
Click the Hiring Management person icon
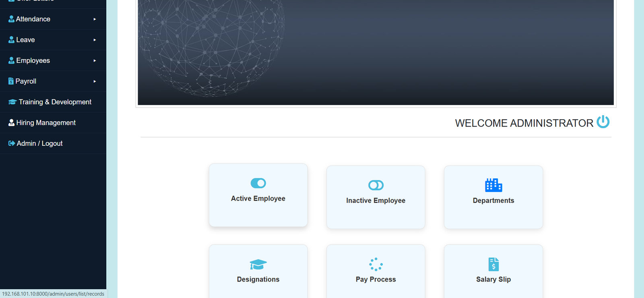pos(11,123)
